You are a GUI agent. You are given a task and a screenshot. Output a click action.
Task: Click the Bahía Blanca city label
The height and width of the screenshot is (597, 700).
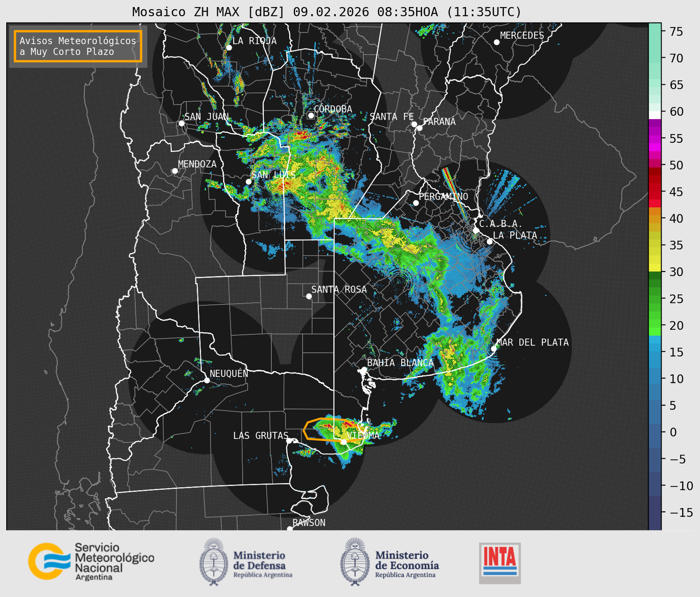[x=400, y=363]
